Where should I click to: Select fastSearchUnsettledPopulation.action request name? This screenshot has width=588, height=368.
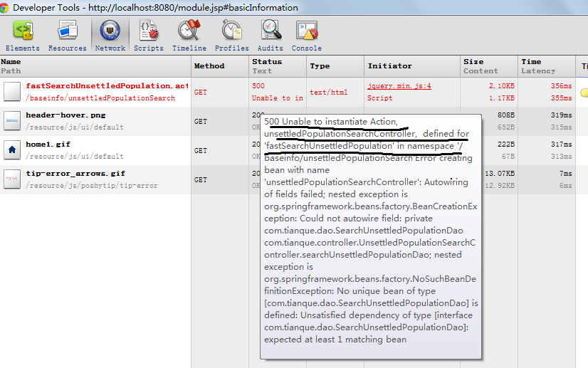[x=107, y=86]
